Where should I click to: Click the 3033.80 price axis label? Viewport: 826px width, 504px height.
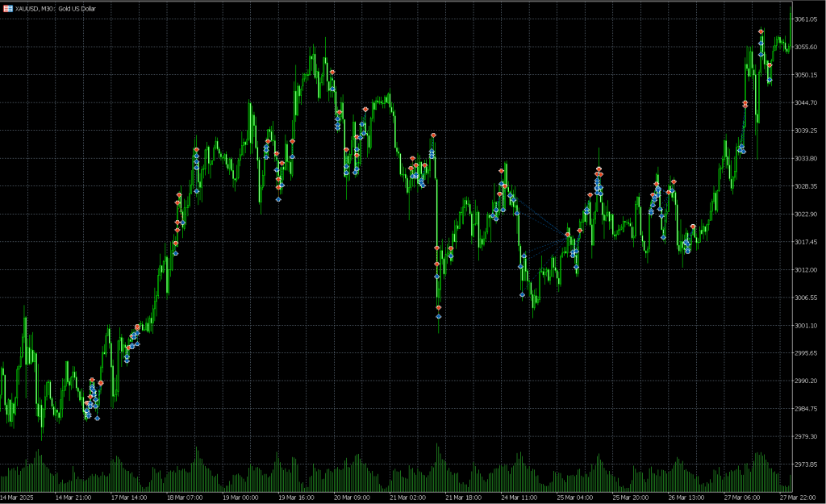click(806, 159)
